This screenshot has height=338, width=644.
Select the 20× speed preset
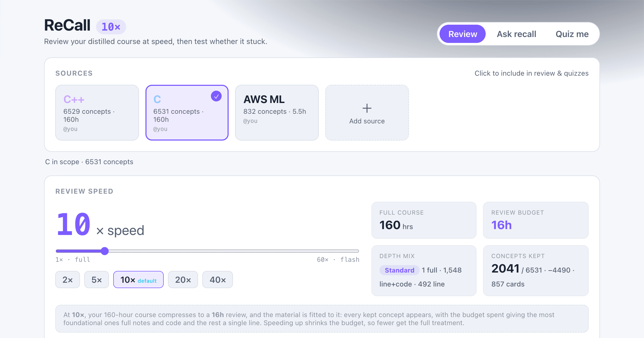coord(183,280)
